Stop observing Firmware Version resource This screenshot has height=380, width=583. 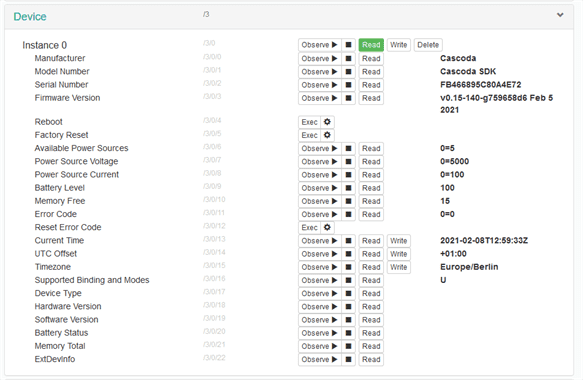(348, 98)
